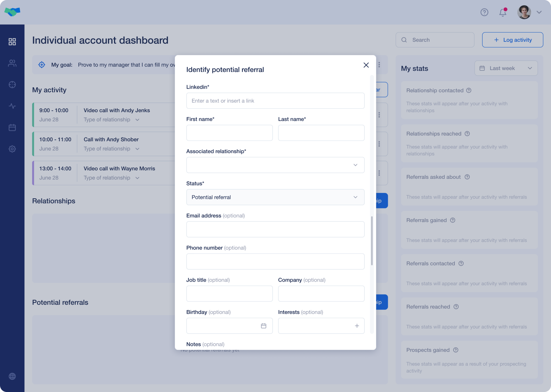Open the contacts people icon in sidebar
Viewport: 551px width, 392px height.
(x=12, y=63)
